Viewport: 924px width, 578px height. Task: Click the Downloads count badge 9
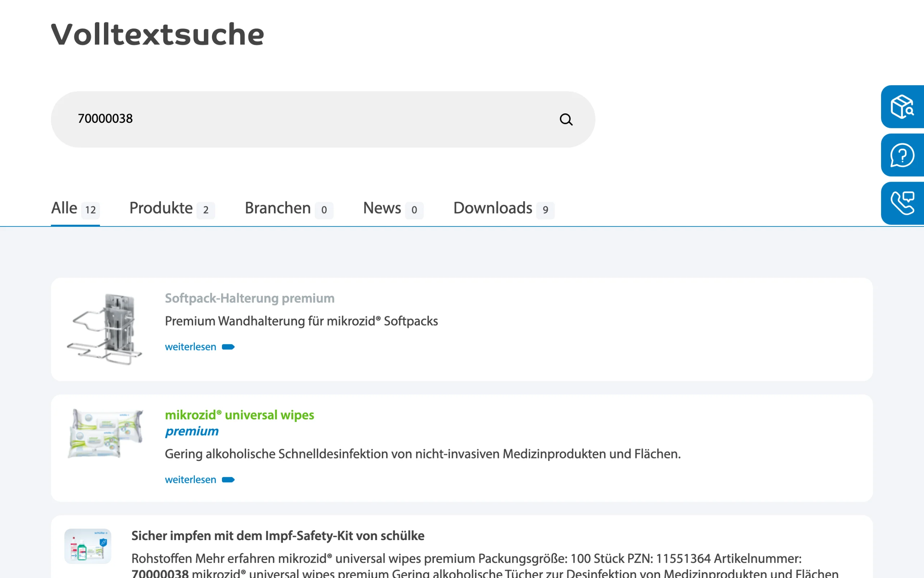[x=545, y=210]
